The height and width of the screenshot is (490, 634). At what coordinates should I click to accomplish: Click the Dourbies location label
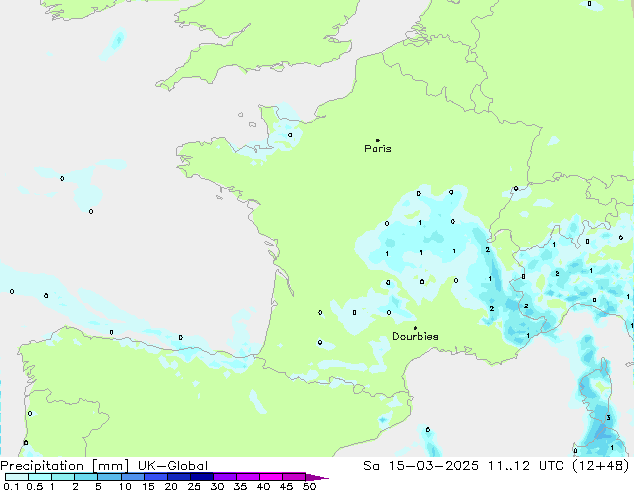click(415, 336)
